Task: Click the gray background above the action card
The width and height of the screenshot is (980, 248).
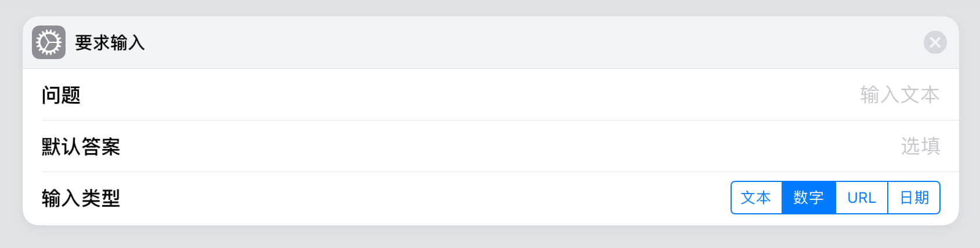Action: 490,8
